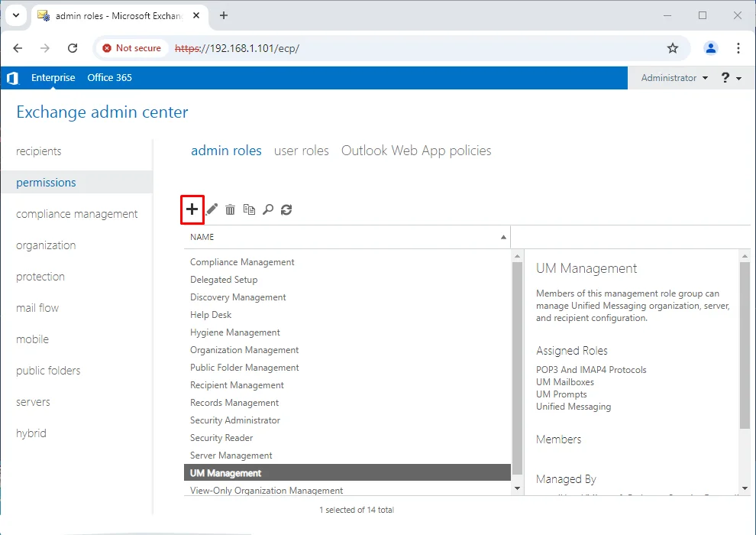Reload the current page
Image resolution: width=756 pixels, height=535 pixels.
tap(73, 48)
